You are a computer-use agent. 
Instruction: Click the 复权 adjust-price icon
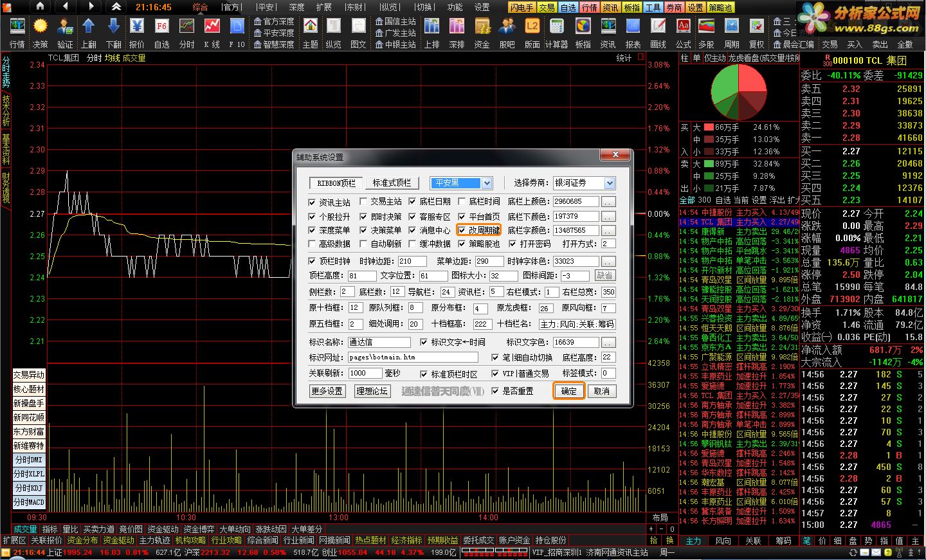click(x=757, y=33)
